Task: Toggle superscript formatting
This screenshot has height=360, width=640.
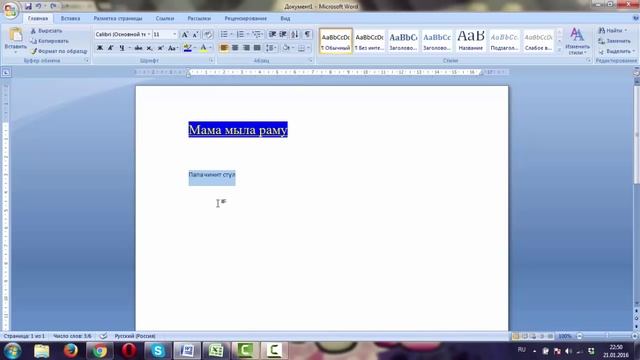Action: click(x=160, y=48)
